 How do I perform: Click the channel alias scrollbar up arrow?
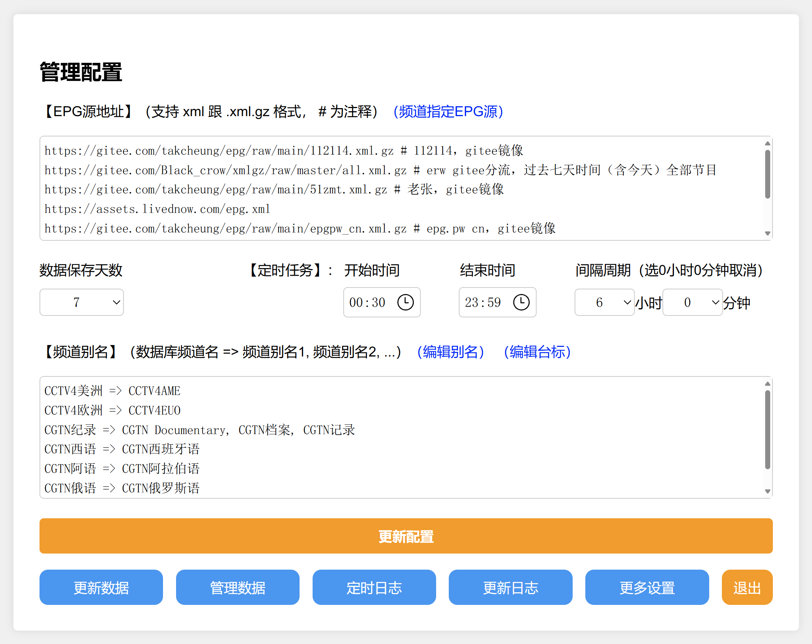pos(768,384)
